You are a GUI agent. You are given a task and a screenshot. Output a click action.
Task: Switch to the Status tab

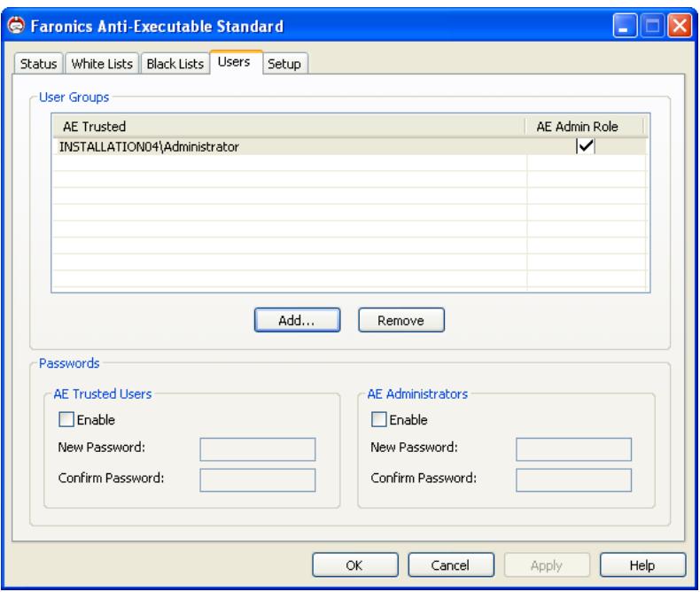pos(39,64)
